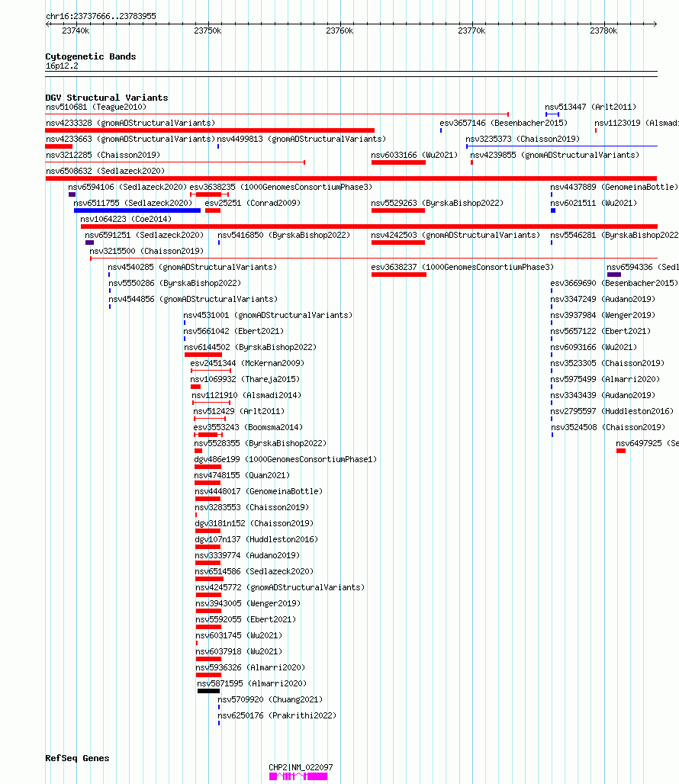
Task: Select nsv3937984 (Wenger2019) label
Action: [x=603, y=315]
